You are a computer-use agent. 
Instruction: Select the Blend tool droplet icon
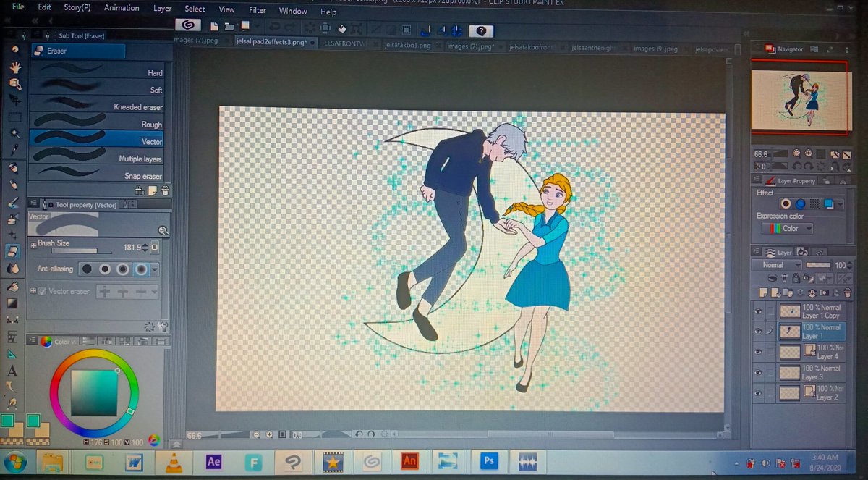tap(12, 269)
